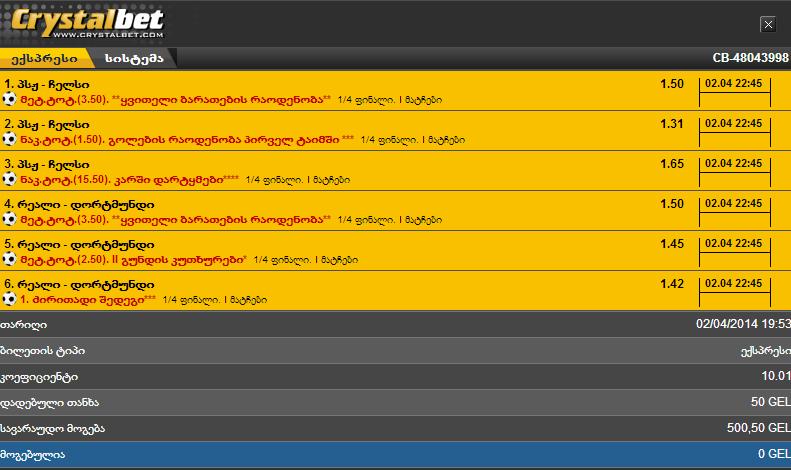This screenshot has height=470, width=791.
Task: Click the soccer ball icon in row 4
Action: click(x=10, y=219)
